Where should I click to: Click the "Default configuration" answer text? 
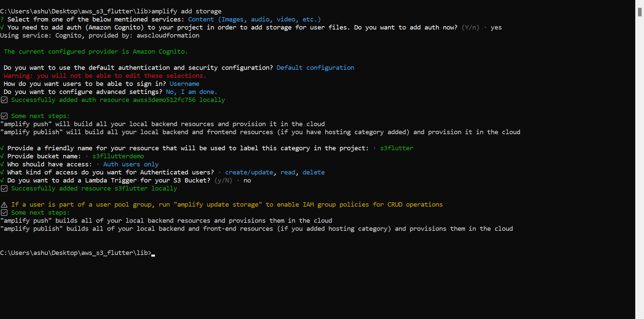[315, 68]
